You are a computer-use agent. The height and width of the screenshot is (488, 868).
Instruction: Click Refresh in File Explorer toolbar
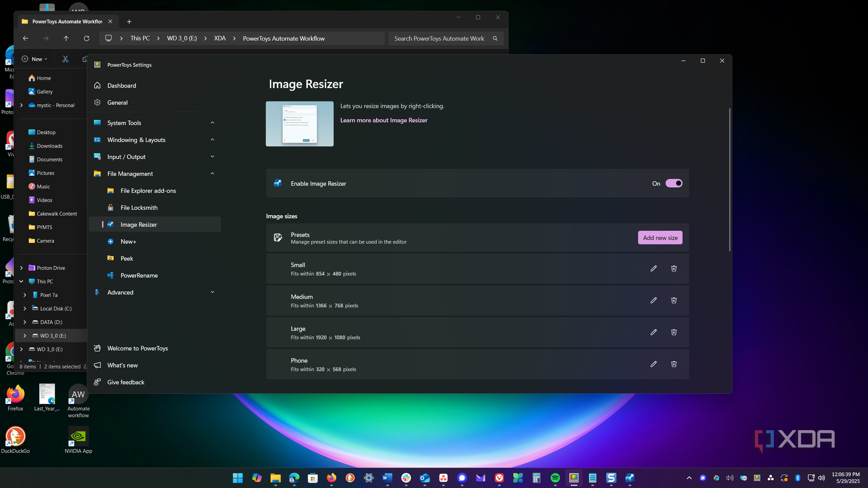86,38
